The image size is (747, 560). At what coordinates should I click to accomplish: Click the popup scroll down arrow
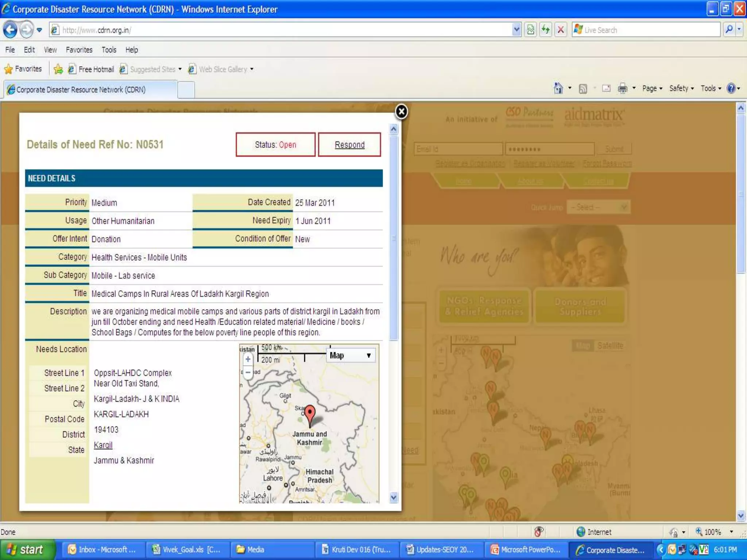[x=393, y=497]
